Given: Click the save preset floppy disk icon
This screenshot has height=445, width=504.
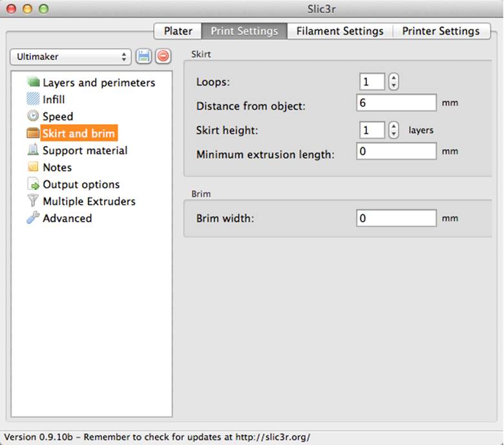Looking at the screenshot, I should (143, 57).
